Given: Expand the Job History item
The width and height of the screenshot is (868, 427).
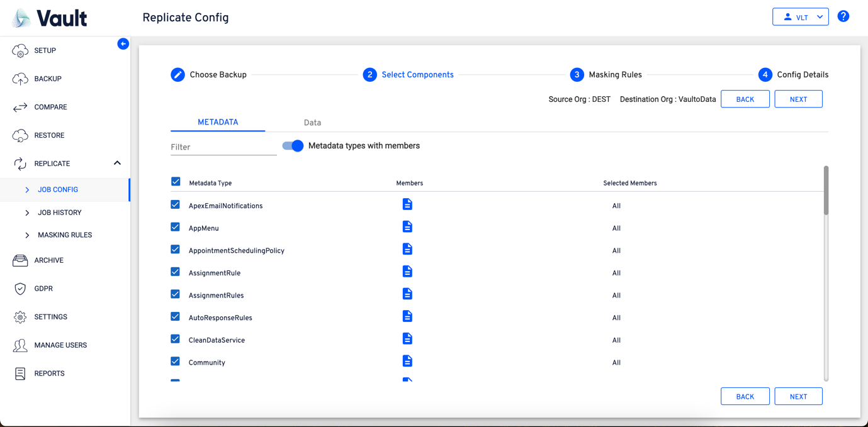Looking at the screenshot, I should click(x=59, y=213).
